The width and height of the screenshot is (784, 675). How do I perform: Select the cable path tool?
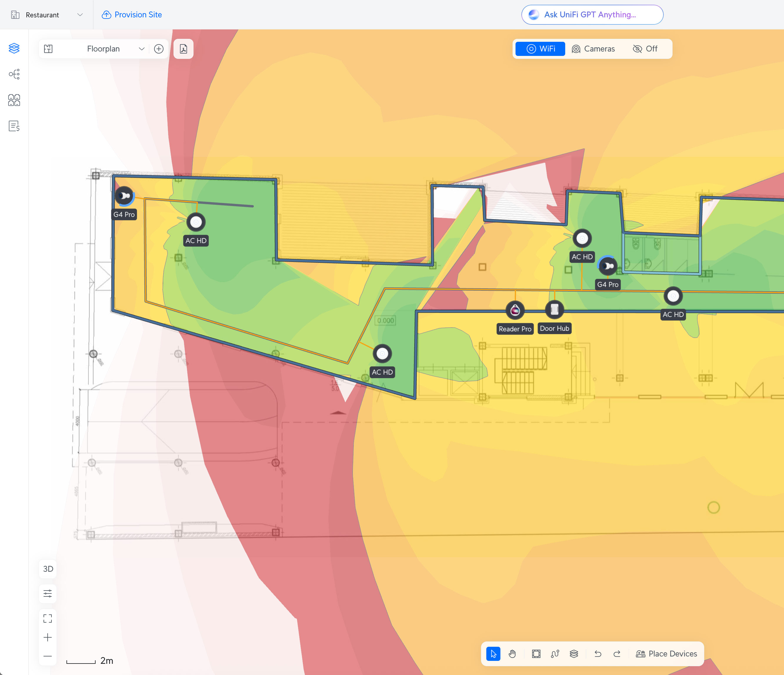point(555,654)
